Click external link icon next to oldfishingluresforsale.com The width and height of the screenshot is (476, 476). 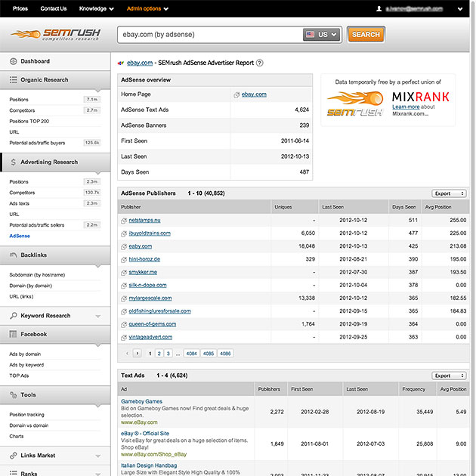point(124,312)
